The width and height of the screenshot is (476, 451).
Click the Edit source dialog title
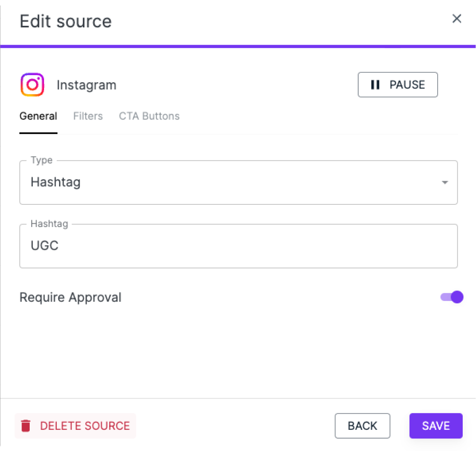[x=66, y=21]
